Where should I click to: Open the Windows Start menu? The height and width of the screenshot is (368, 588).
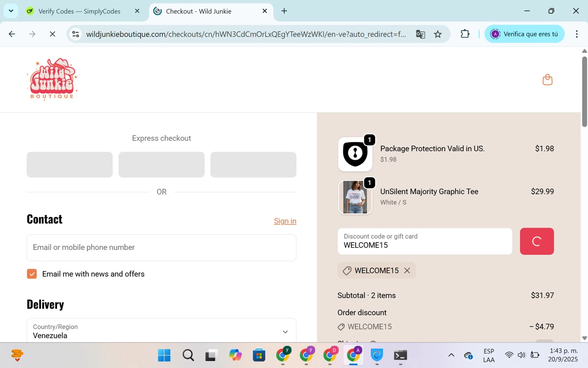coord(164,355)
